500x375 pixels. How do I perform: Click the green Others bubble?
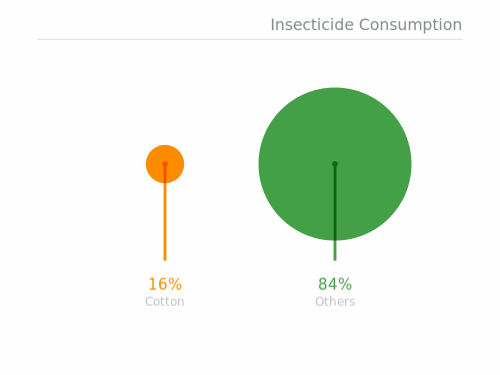[335, 164]
